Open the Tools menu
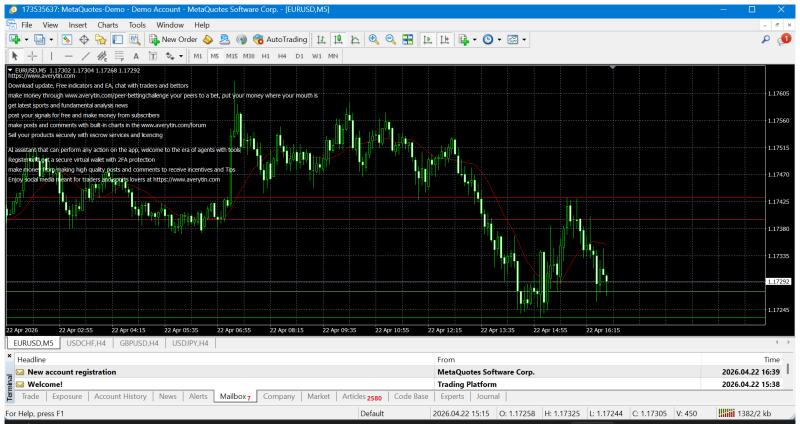This screenshot has width=800, height=424. pyautogui.click(x=137, y=25)
